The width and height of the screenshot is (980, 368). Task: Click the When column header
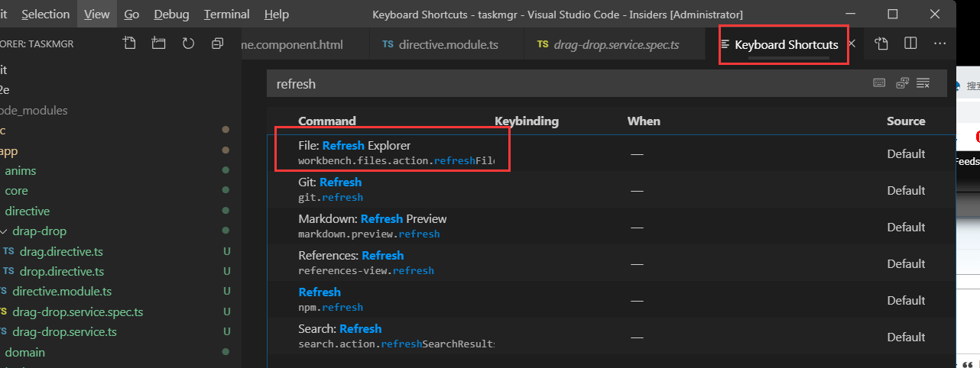coord(644,121)
